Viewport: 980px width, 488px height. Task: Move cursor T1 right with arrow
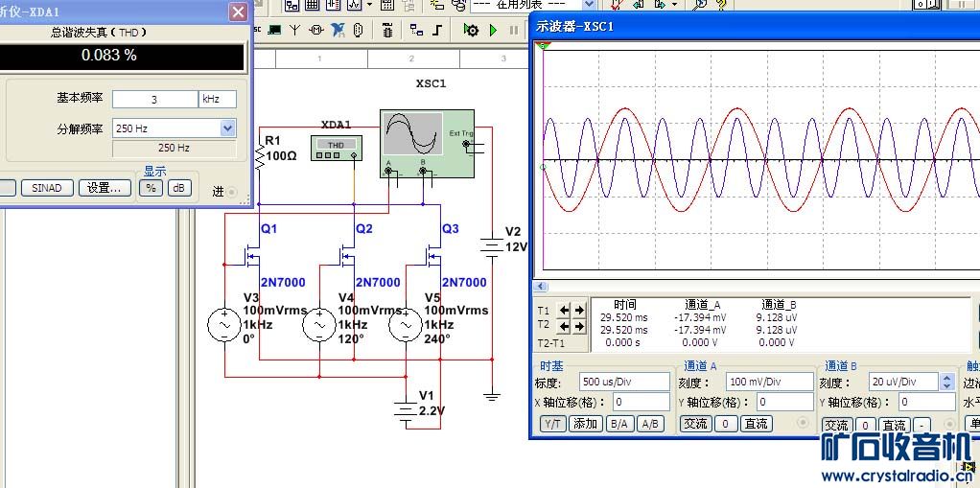[579, 311]
